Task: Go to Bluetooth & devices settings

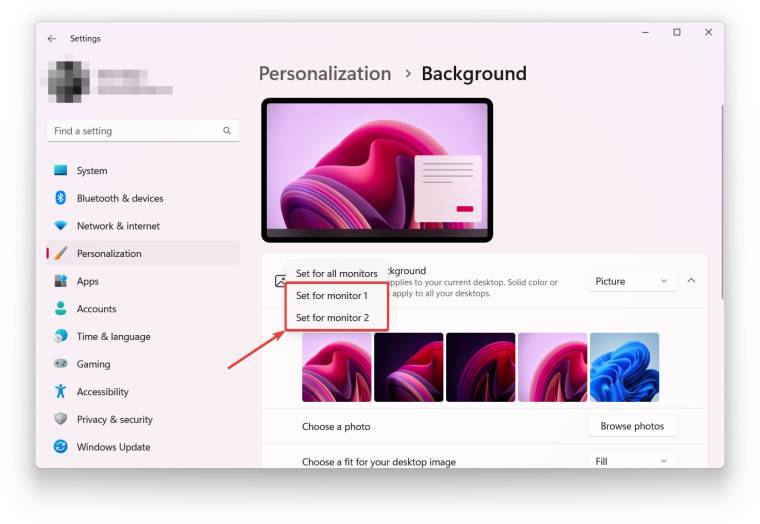Action: [x=143, y=198]
